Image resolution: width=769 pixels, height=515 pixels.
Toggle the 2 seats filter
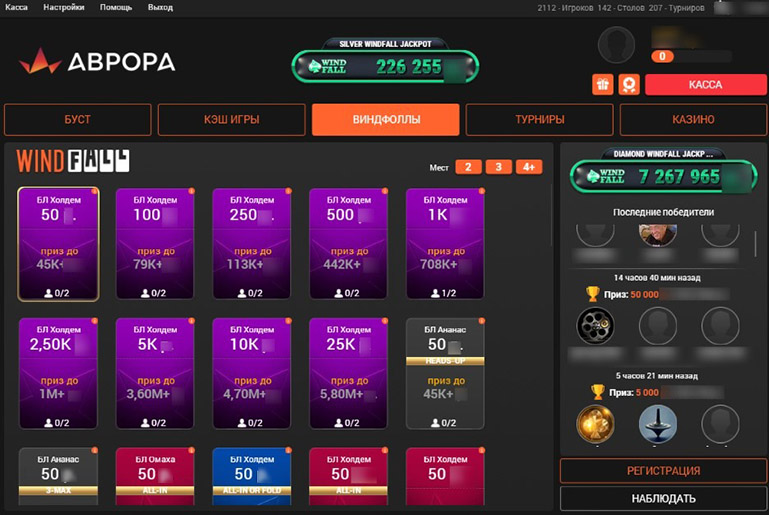468,167
